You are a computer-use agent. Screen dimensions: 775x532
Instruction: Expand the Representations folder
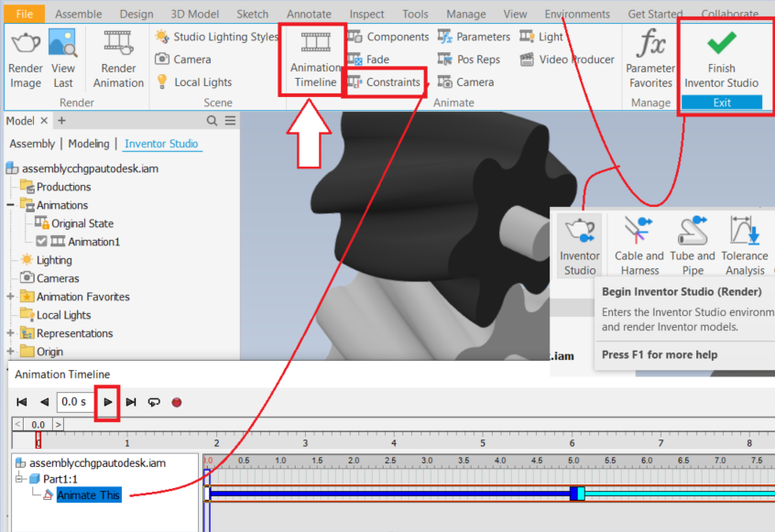[x=10, y=333]
